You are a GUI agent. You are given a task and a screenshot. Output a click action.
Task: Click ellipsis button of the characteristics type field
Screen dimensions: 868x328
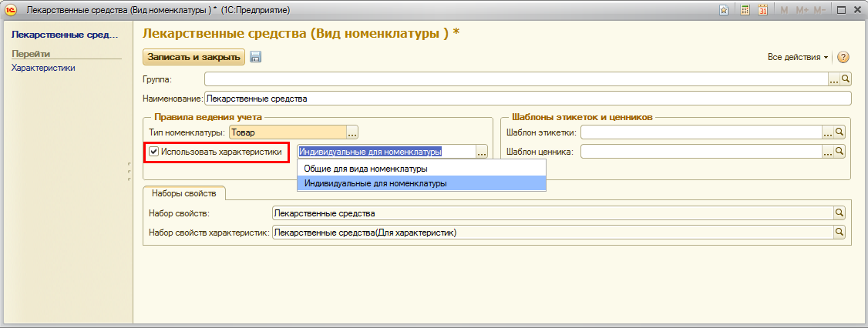(x=482, y=152)
